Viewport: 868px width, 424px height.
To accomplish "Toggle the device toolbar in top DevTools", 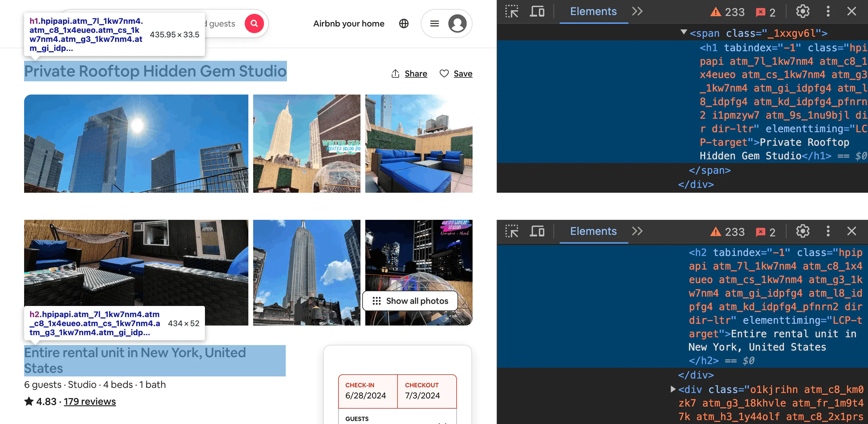I will click(537, 12).
